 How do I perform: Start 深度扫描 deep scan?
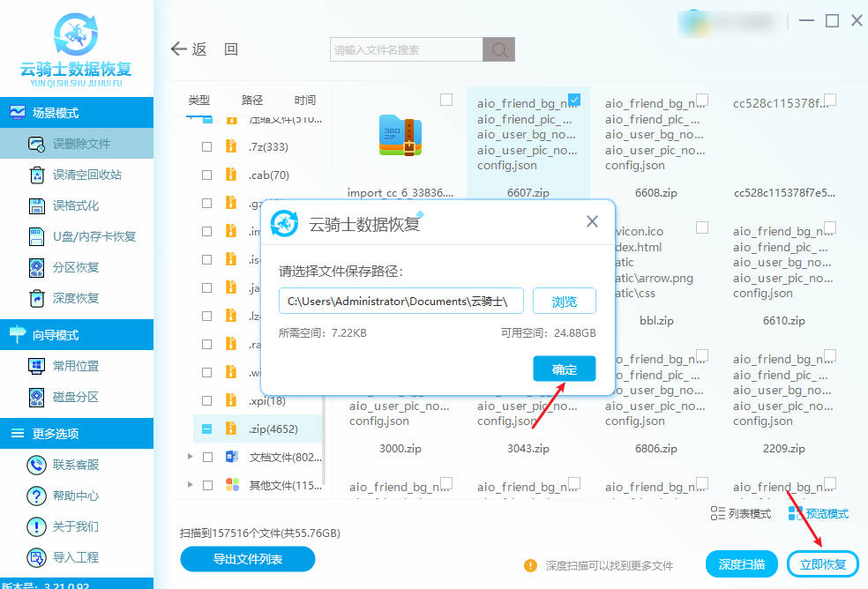point(741,564)
